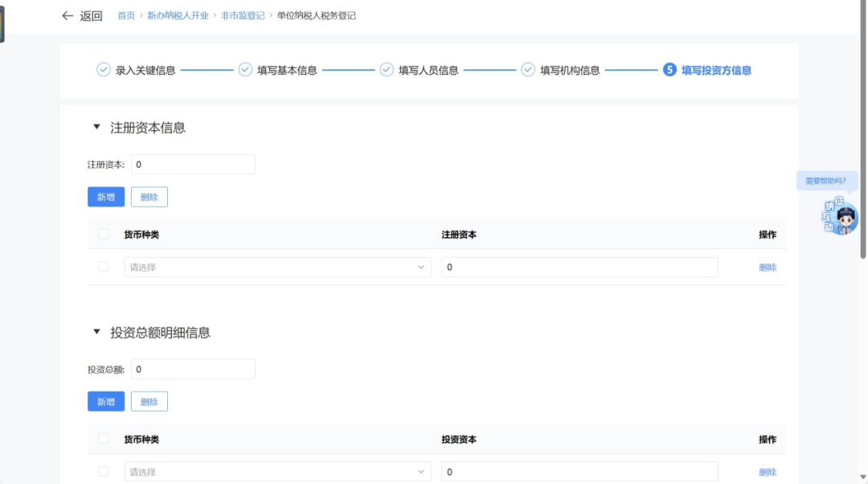Click 单位纳税人税务登记 breadcrumb text

click(316, 15)
